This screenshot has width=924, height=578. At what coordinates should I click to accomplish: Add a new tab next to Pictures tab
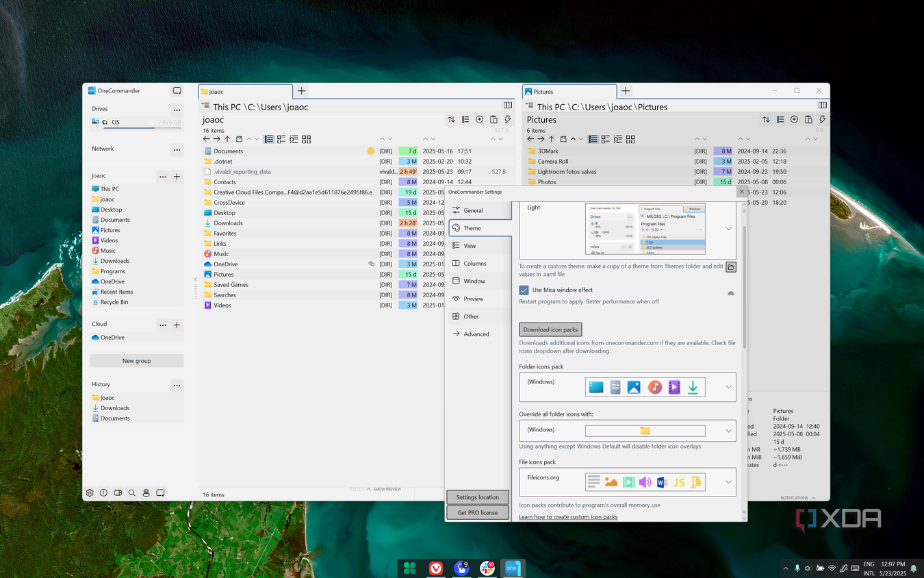pyautogui.click(x=626, y=91)
